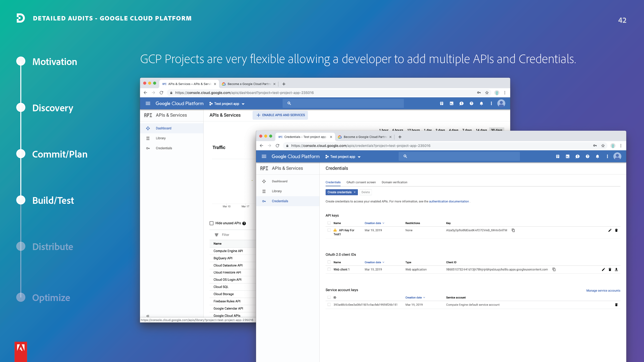The height and width of the screenshot is (362, 644).
Task: Check the API Key For Test1 row
Action: click(x=329, y=230)
